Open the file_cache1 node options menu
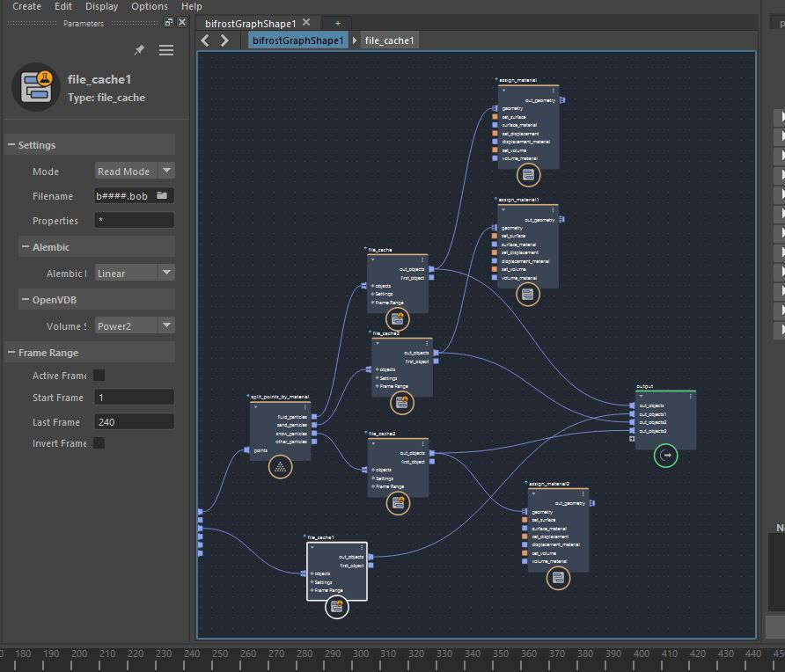The width and height of the screenshot is (785, 672). (362, 548)
